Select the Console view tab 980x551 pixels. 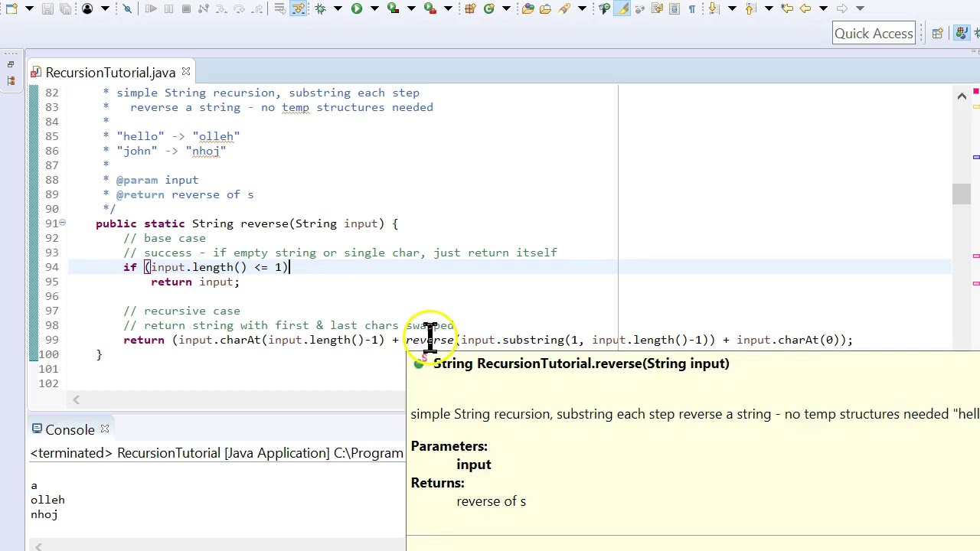(70, 430)
